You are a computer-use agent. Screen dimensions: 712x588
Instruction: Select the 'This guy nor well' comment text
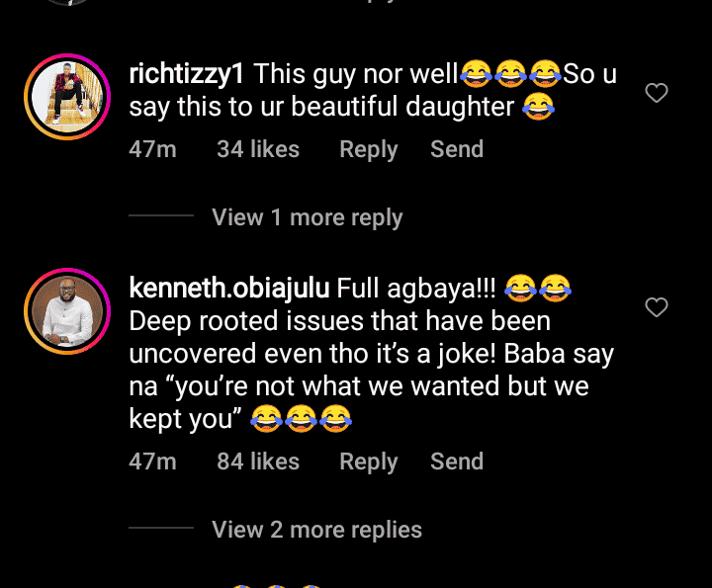pos(356,74)
